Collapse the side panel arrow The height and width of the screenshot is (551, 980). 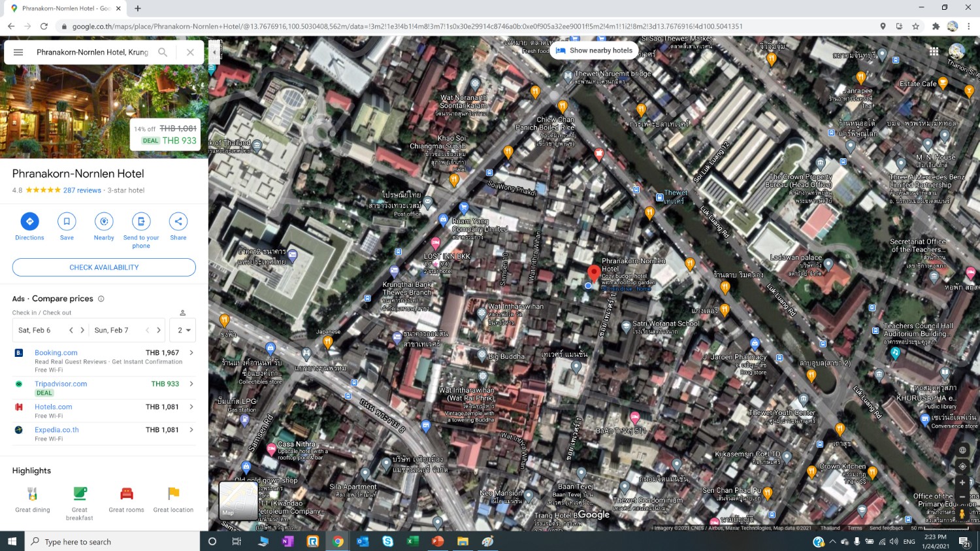214,52
